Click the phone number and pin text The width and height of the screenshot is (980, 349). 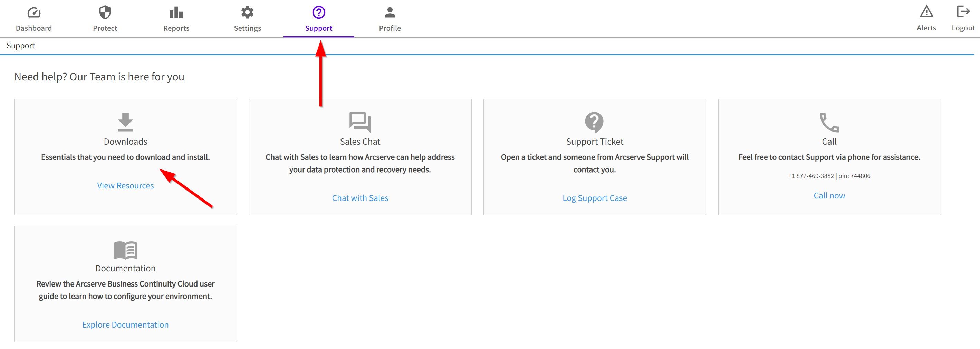pyautogui.click(x=829, y=176)
